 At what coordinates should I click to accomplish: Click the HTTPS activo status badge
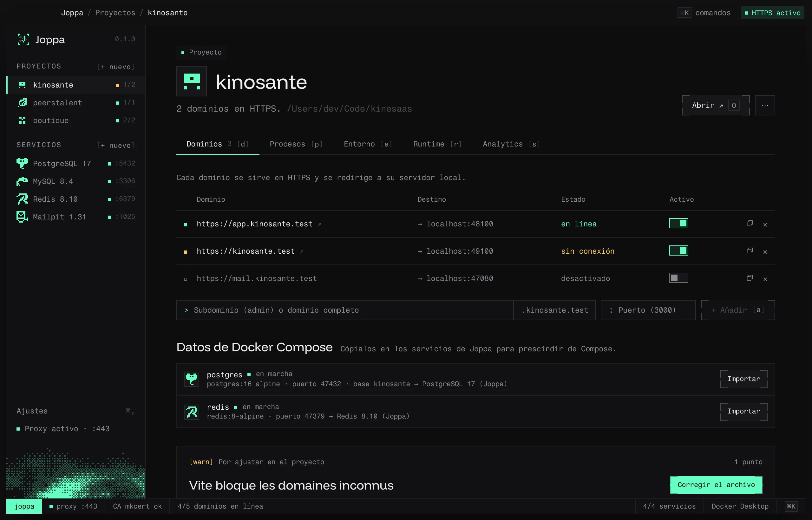point(772,13)
